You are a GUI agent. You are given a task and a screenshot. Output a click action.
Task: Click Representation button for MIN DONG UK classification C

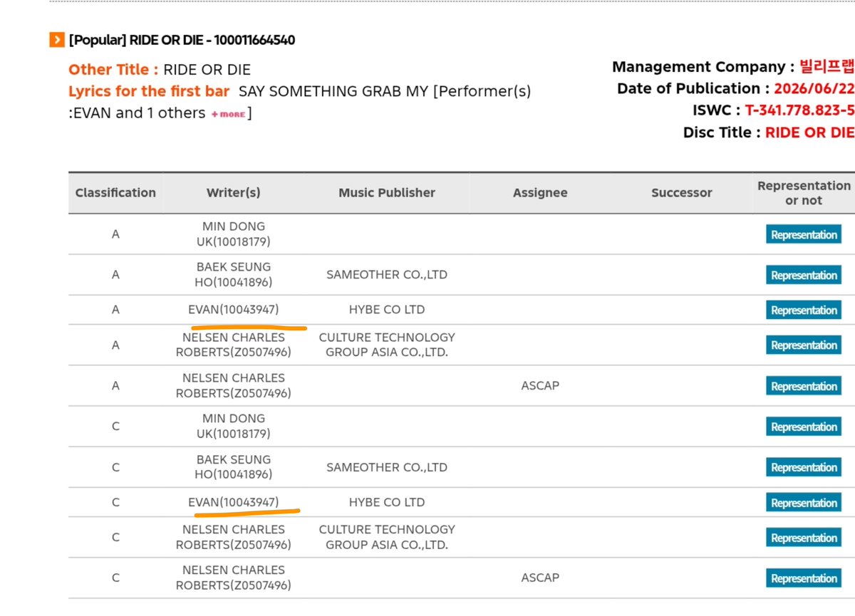pos(804,427)
